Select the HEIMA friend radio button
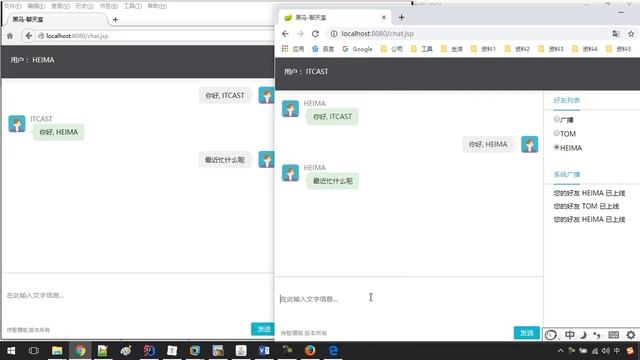The image size is (640, 360). 556,147
